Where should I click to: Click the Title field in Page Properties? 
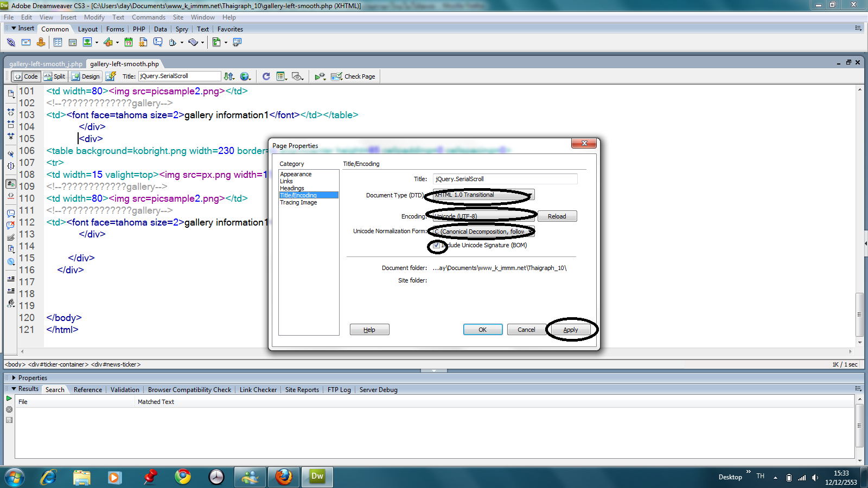pyautogui.click(x=505, y=179)
